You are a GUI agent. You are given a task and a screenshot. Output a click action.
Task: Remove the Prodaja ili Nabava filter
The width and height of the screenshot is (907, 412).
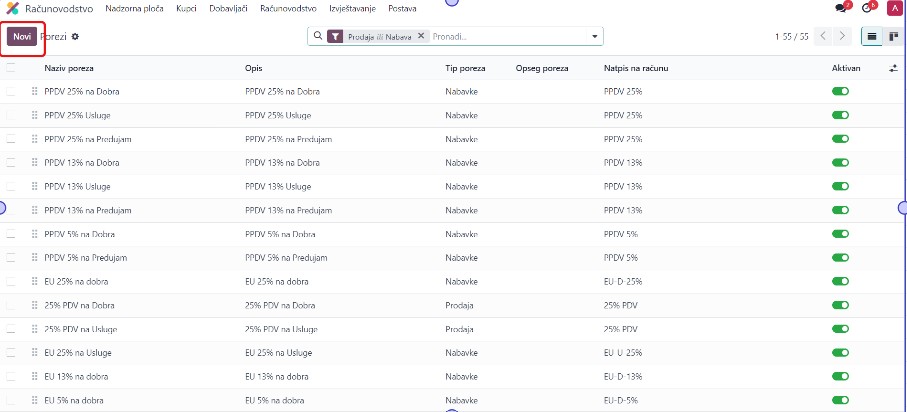click(421, 36)
